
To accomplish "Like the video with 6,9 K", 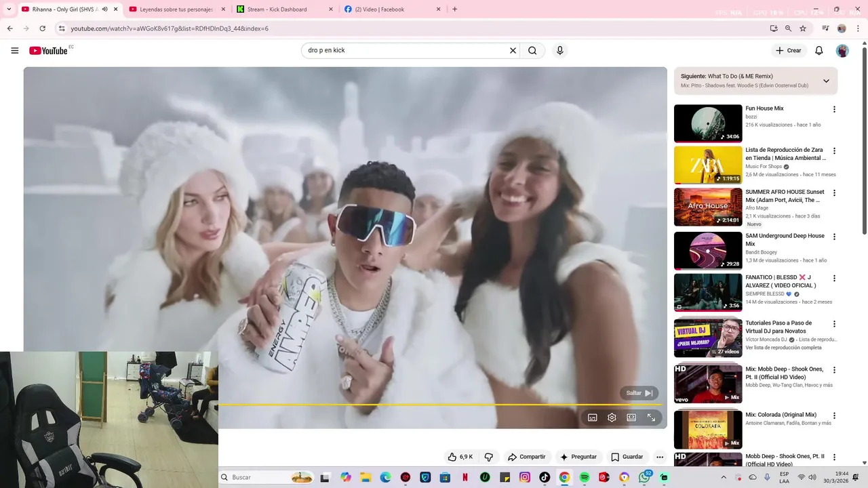I will coord(460,457).
